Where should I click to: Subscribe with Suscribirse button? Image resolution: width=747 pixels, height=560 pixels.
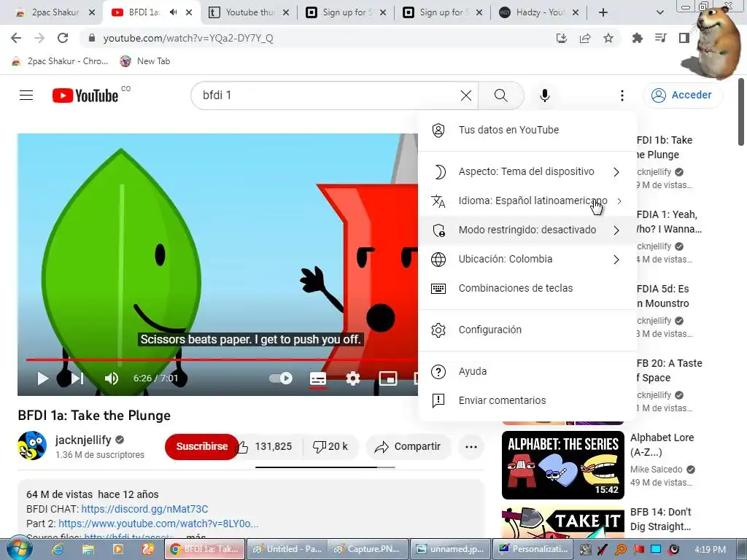click(x=202, y=447)
